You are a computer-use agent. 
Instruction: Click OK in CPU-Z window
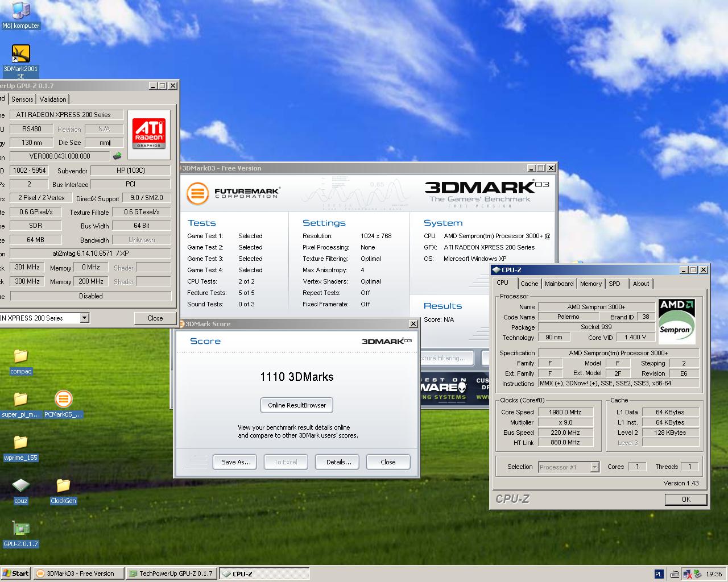tap(686, 500)
